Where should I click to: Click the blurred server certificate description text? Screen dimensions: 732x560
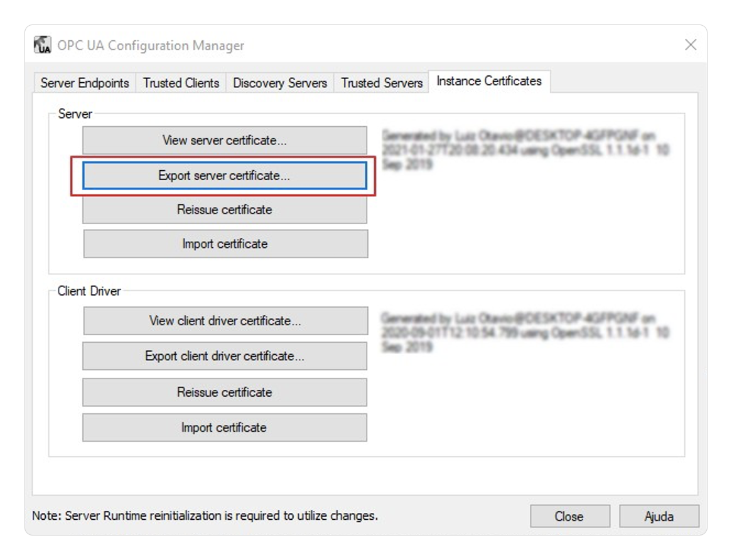click(525, 150)
